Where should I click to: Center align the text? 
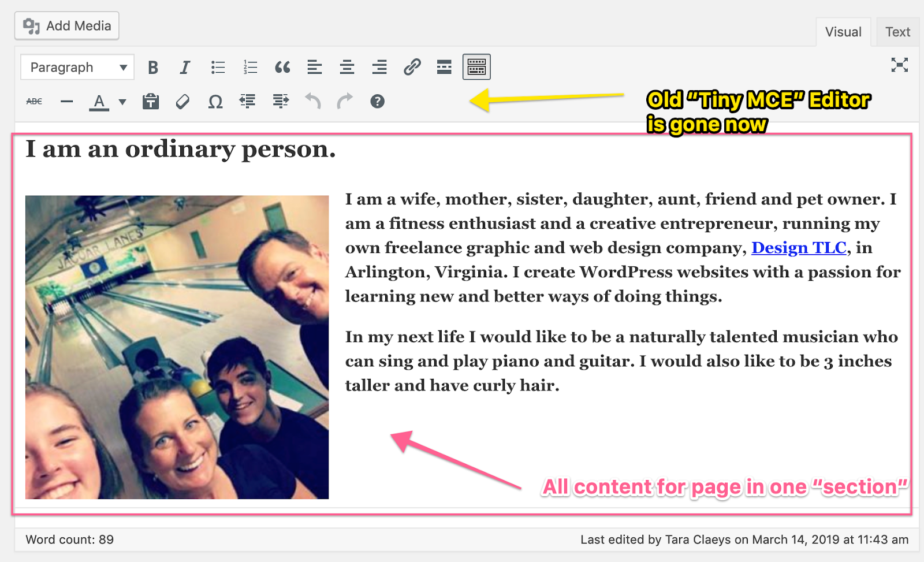coord(347,68)
